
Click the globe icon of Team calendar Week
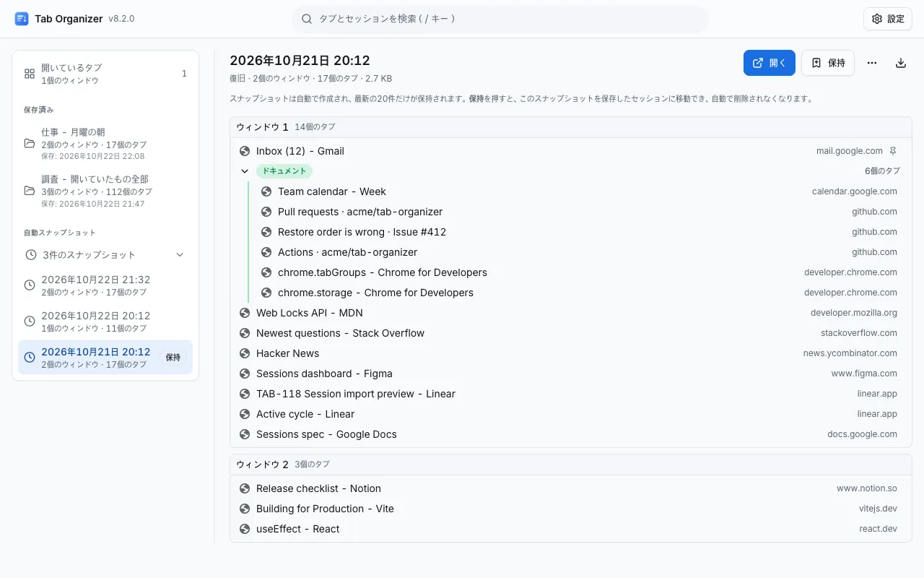tap(266, 191)
